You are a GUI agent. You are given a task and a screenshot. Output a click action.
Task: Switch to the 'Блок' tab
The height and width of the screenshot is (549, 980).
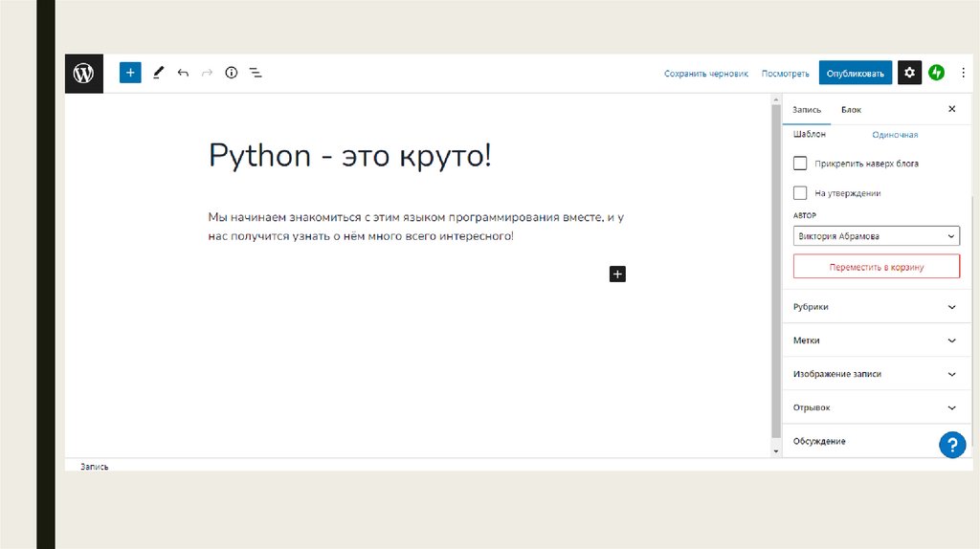pyautogui.click(x=851, y=110)
